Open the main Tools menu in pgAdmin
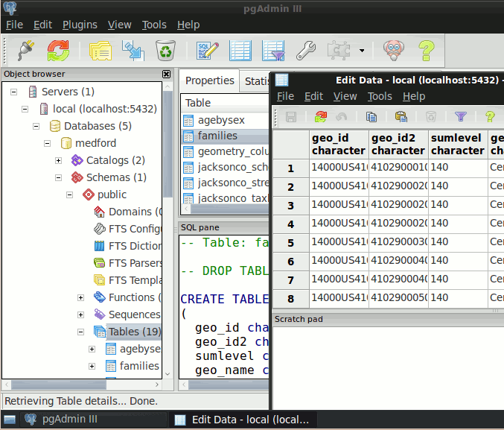This screenshot has height=430, width=504. (154, 25)
